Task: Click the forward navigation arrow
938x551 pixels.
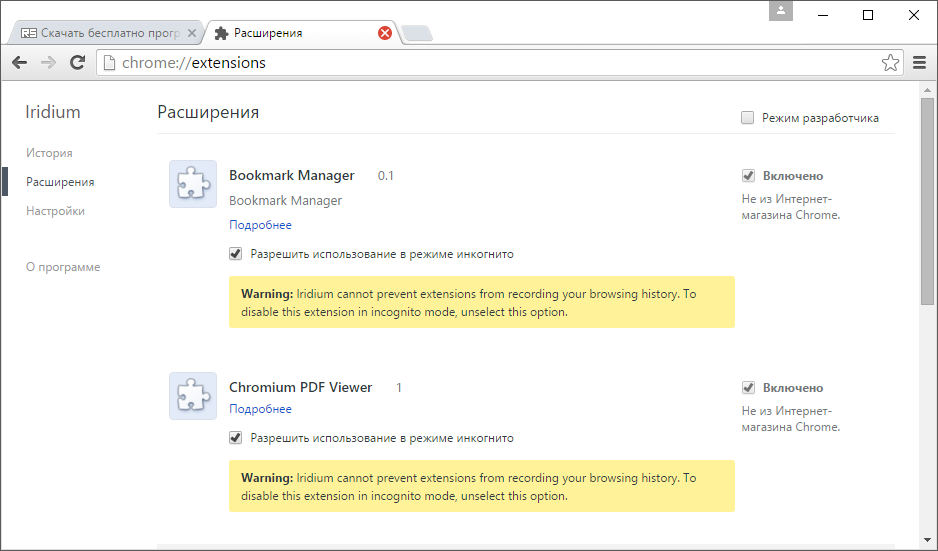Action: [x=48, y=62]
